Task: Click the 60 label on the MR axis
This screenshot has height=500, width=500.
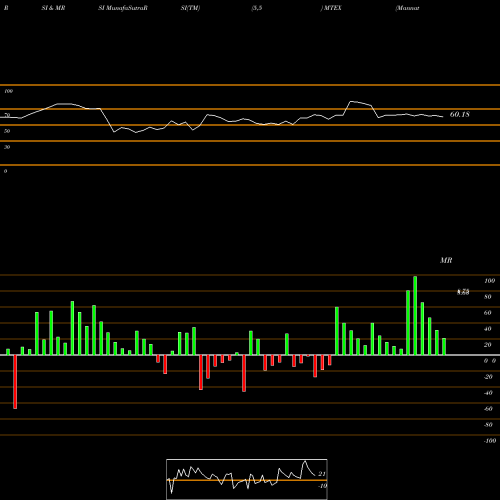Action: point(488,313)
